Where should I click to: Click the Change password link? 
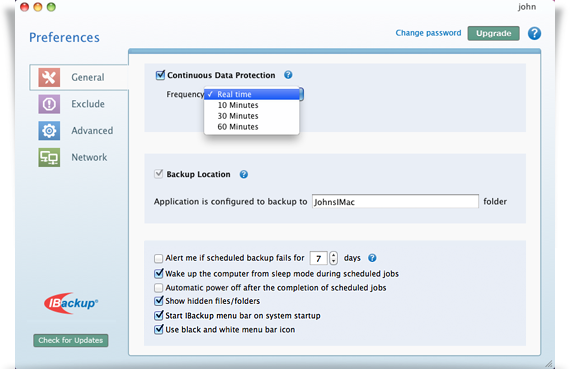point(428,33)
